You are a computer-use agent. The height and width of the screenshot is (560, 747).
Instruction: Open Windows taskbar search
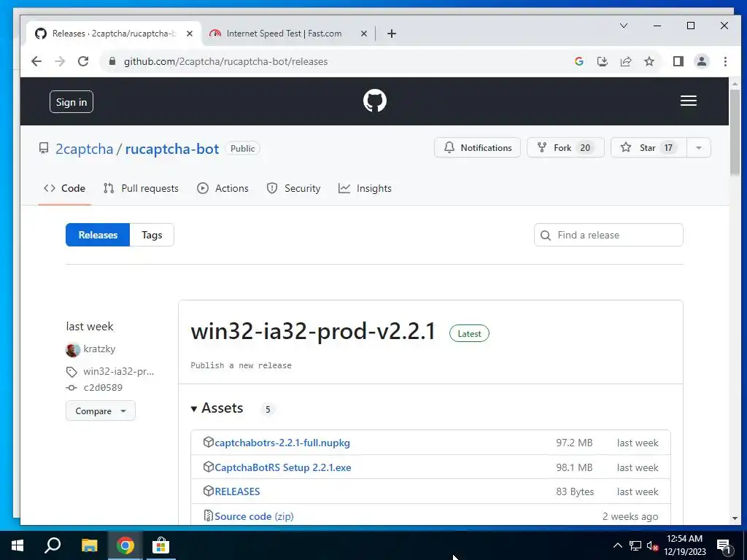pyautogui.click(x=53, y=545)
